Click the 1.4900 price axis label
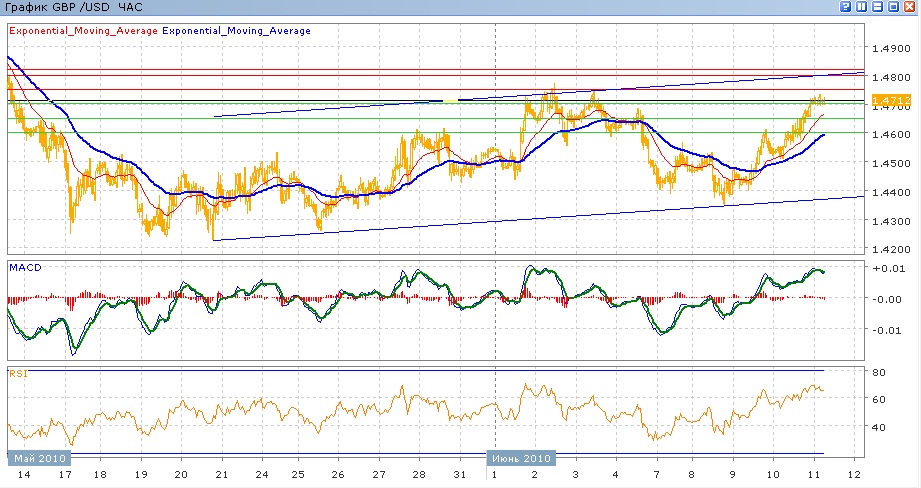921x488 pixels. [890, 48]
